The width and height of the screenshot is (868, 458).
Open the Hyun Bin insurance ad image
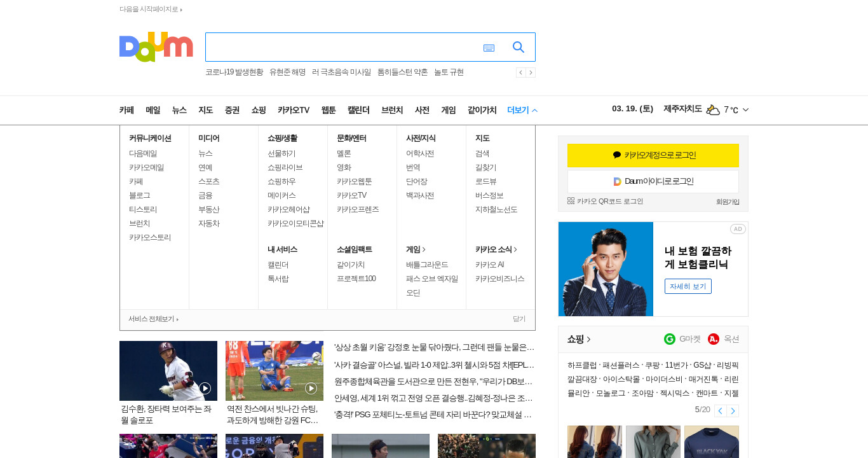pos(606,269)
